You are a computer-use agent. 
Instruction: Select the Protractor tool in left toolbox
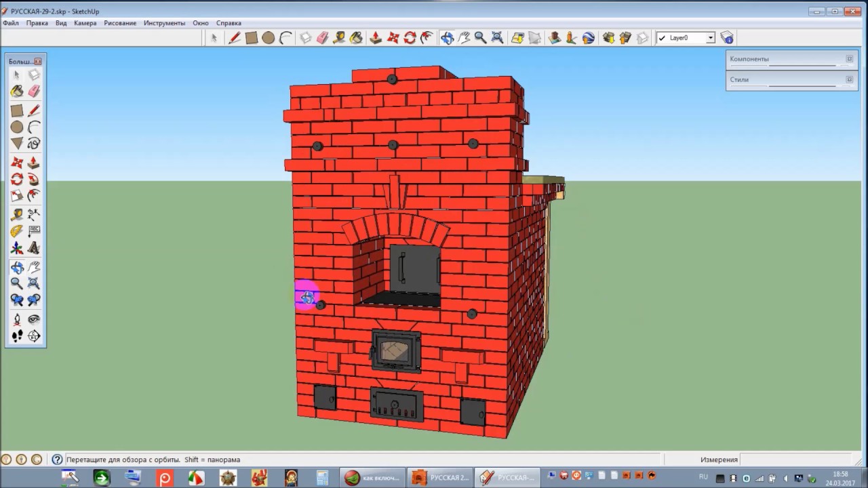pos(17,231)
